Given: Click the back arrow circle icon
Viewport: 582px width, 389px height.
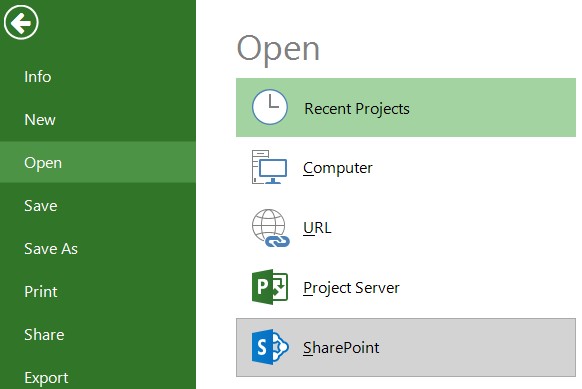Looking at the screenshot, I should 21,22.
